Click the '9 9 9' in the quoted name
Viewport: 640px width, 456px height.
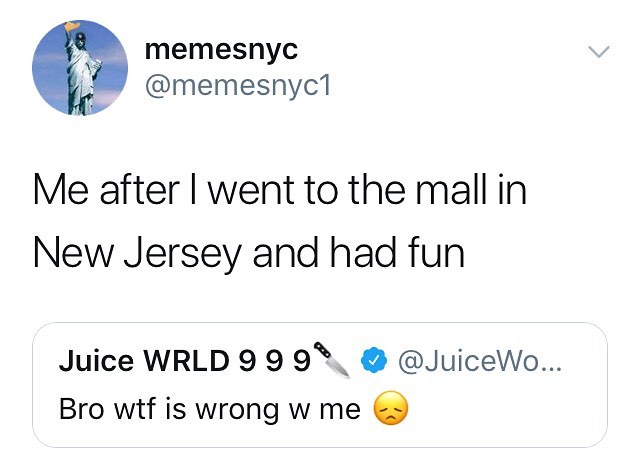[274, 361]
